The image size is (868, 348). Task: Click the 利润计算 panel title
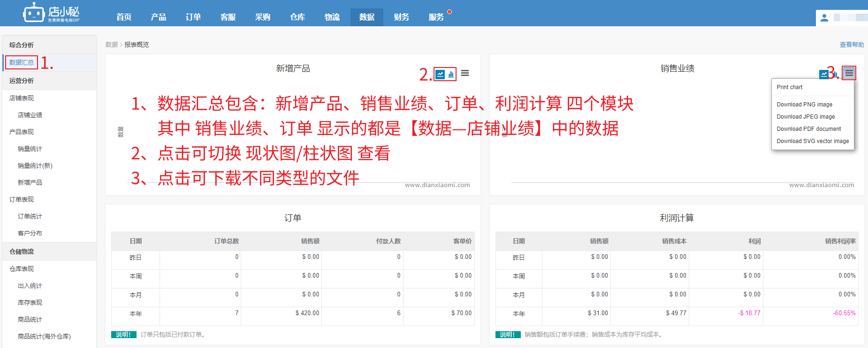pos(677,218)
